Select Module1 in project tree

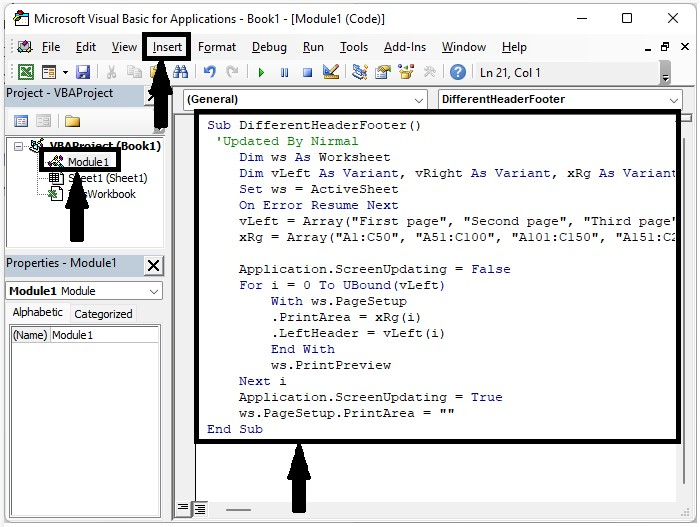88,162
